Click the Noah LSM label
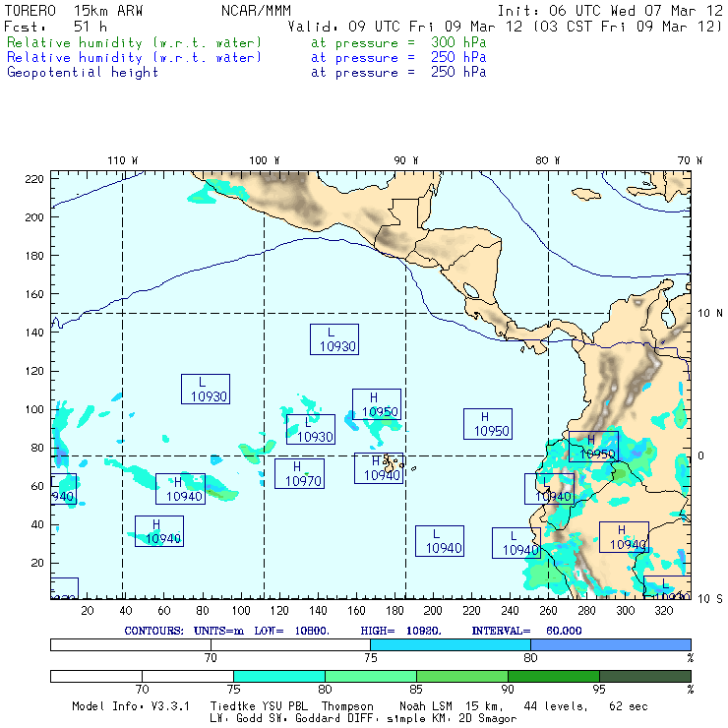The image size is (728, 728). [x=426, y=706]
